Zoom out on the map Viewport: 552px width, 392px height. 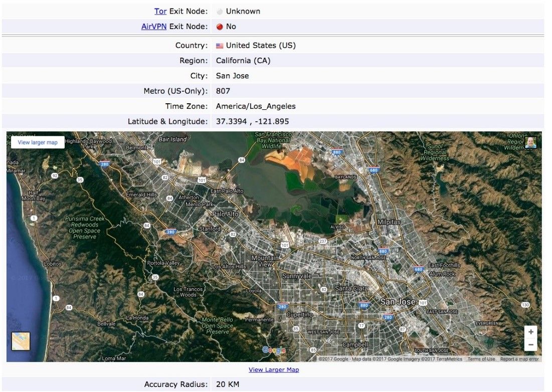coord(531,344)
